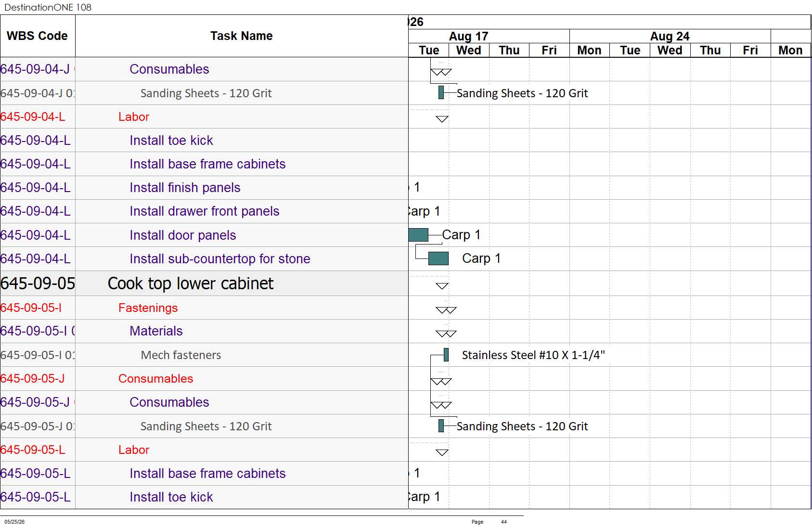The width and height of the screenshot is (812, 528).
Task: Click the Install door panels Gantt bar
Action: [418, 235]
